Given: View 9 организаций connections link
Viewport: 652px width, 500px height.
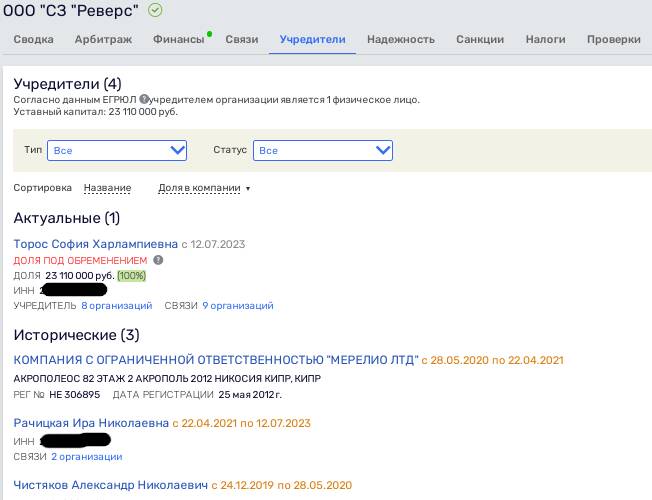Looking at the screenshot, I should [238, 306].
